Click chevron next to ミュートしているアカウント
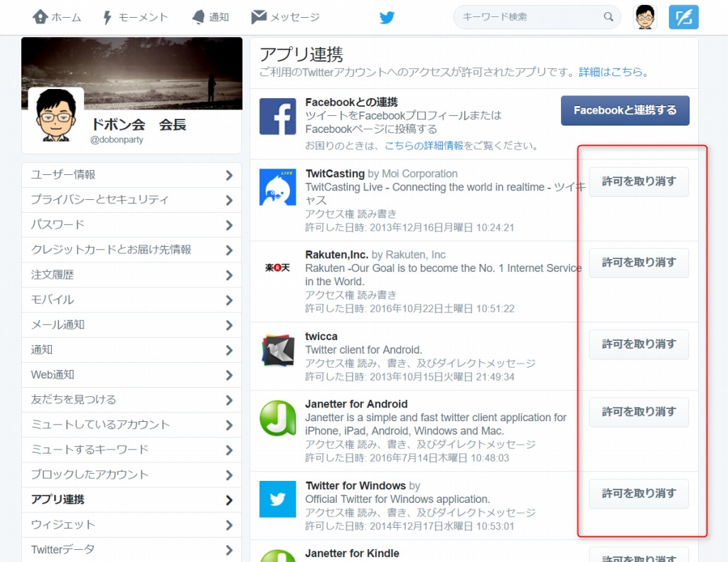The width and height of the screenshot is (728, 562). (x=229, y=425)
